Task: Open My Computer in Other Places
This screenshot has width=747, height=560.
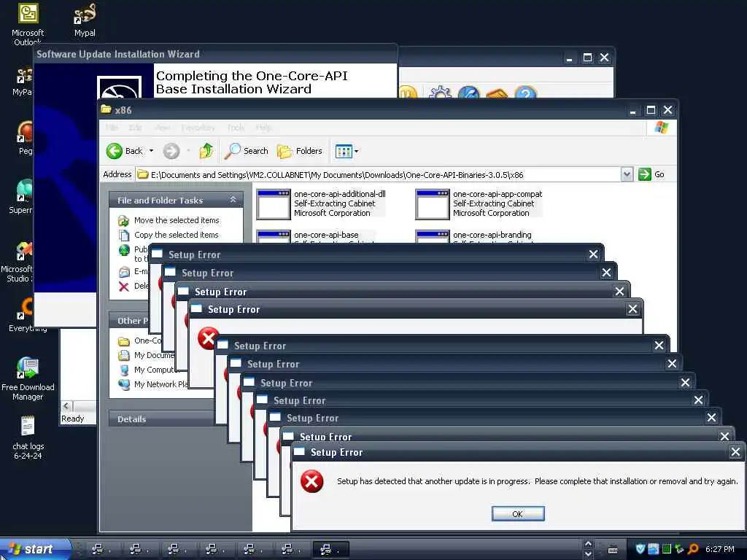Action: click(x=155, y=370)
